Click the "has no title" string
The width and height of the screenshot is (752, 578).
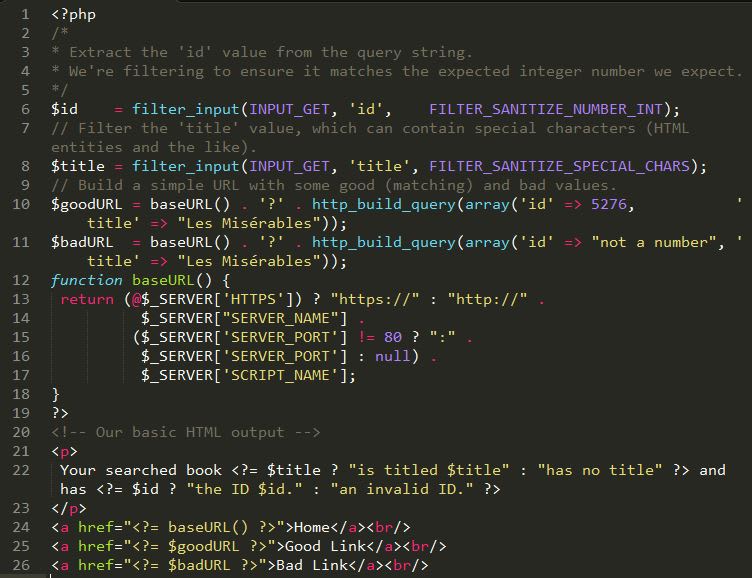599,471
